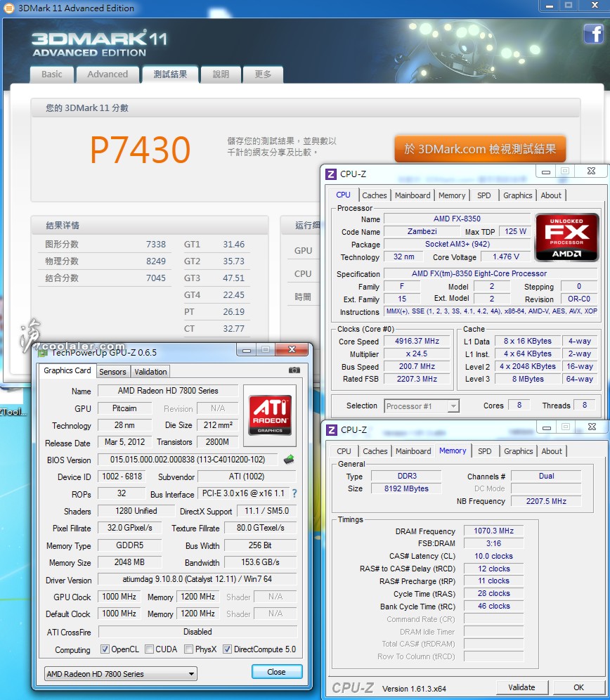Toggle the PhysX checkbox
610x700 pixels.
tap(188, 649)
